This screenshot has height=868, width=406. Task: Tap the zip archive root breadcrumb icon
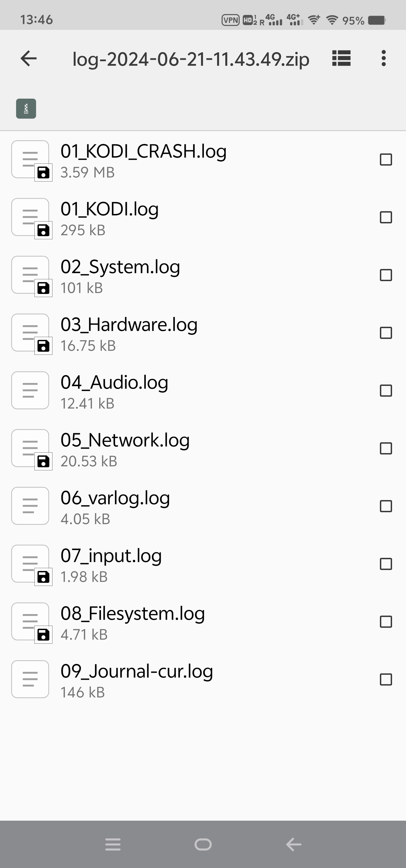tap(26, 108)
